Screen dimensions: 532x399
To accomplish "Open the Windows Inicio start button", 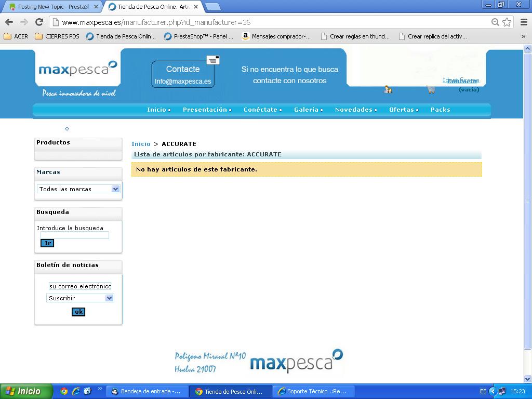I will (x=26, y=391).
